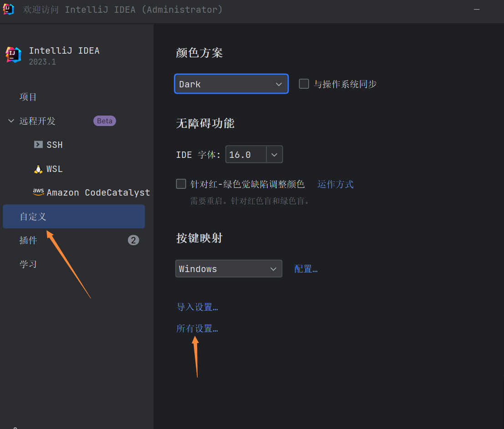Click the IDE 字体: label

(x=199, y=155)
